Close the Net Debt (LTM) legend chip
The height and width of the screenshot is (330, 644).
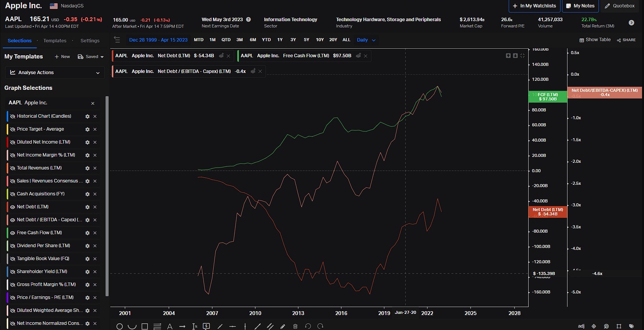coord(228,56)
